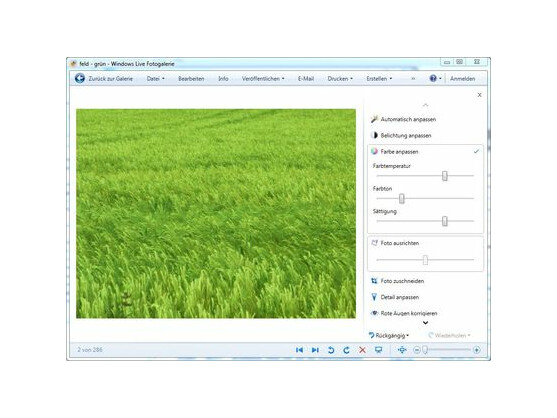Click the next photo icon
This screenshot has width=557, height=418.
click(315, 350)
